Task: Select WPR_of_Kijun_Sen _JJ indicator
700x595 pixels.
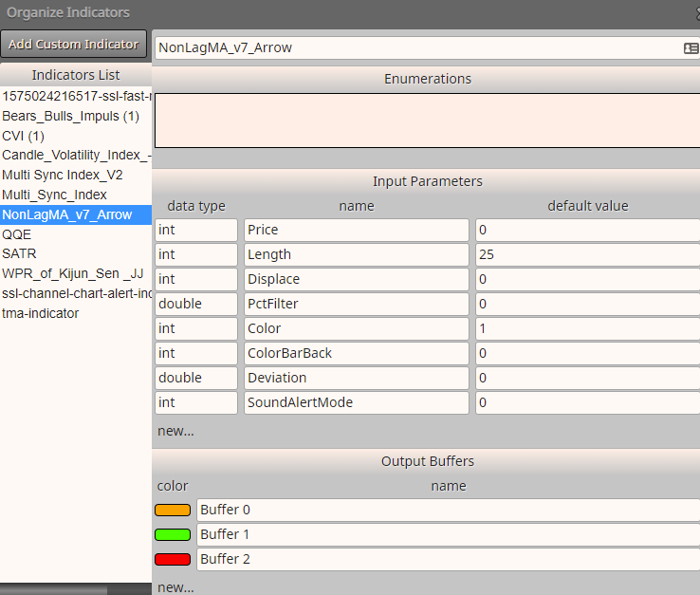Action: click(x=76, y=273)
